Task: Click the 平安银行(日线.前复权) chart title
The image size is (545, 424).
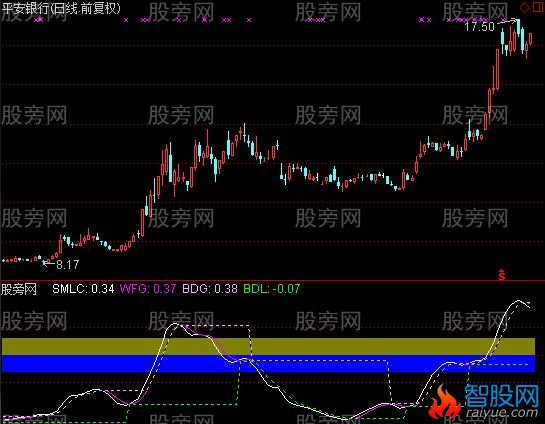Action: click(x=61, y=9)
